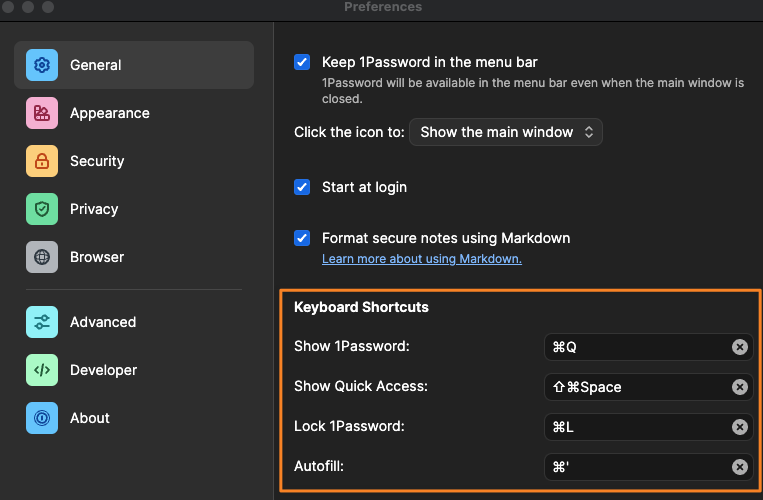Open Browser via its globe icon
Image resolution: width=763 pixels, height=500 pixels.
pyautogui.click(x=42, y=257)
